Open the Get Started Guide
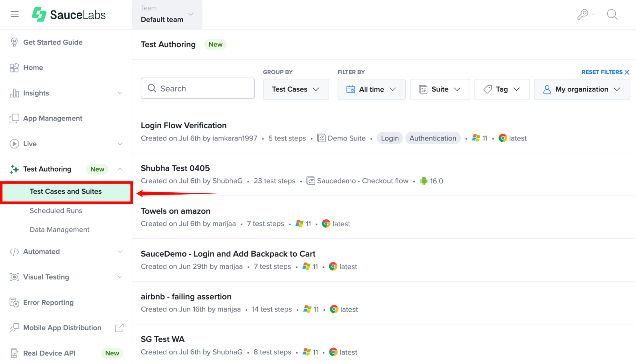636x364 pixels. tap(53, 42)
